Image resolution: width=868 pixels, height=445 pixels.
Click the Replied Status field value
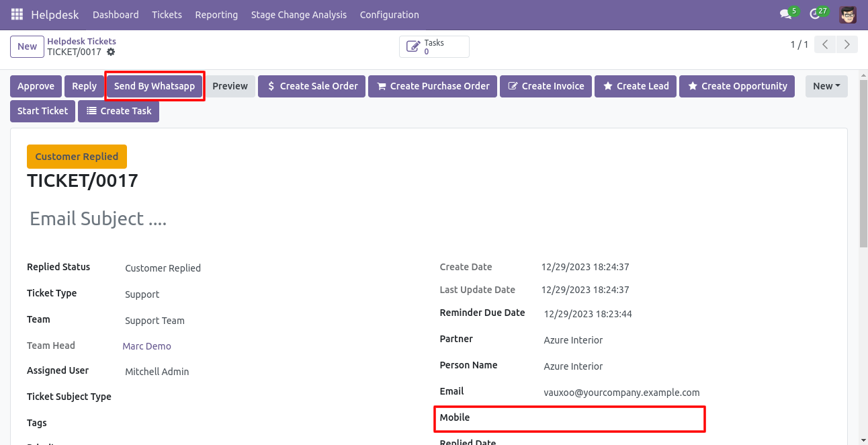163,268
